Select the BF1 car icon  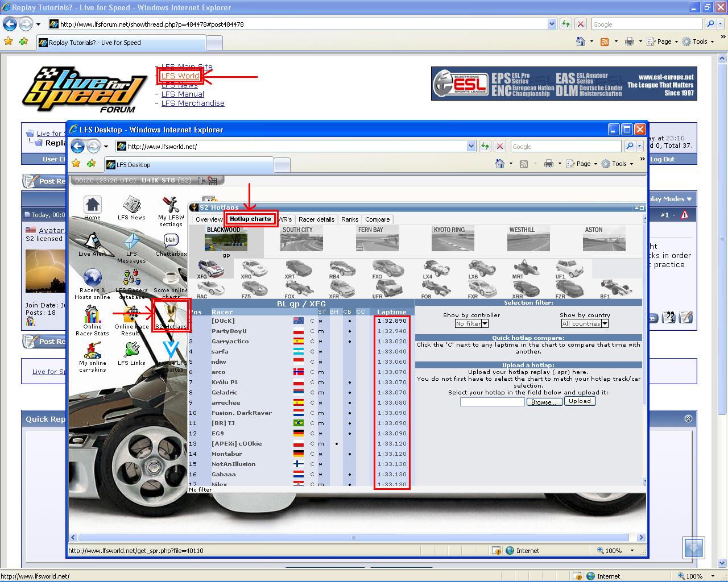pyautogui.click(x=615, y=289)
